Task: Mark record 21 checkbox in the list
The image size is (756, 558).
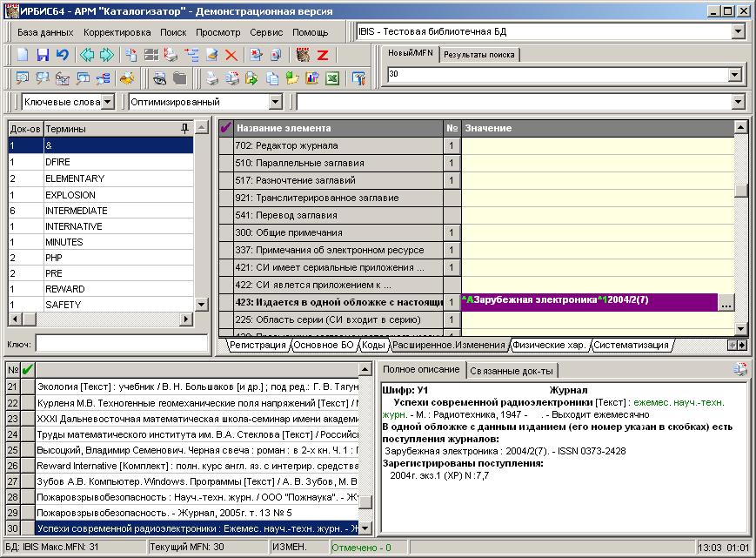Action: 28,387
